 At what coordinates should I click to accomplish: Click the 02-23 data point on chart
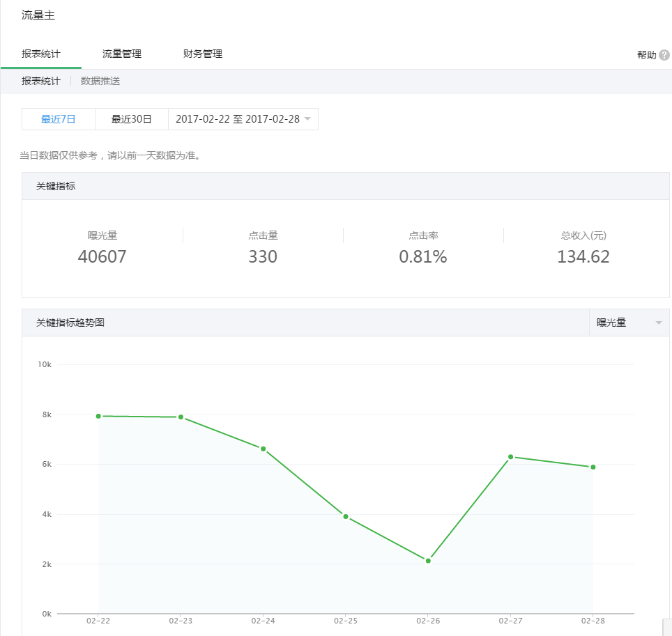click(x=181, y=417)
